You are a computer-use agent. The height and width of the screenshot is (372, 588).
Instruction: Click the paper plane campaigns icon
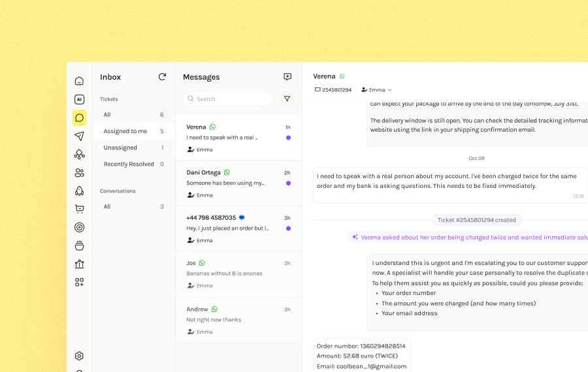point(79,136)
